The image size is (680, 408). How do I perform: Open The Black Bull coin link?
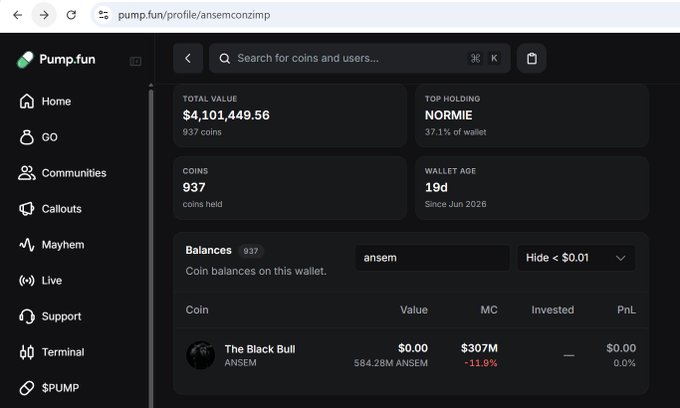260,349
